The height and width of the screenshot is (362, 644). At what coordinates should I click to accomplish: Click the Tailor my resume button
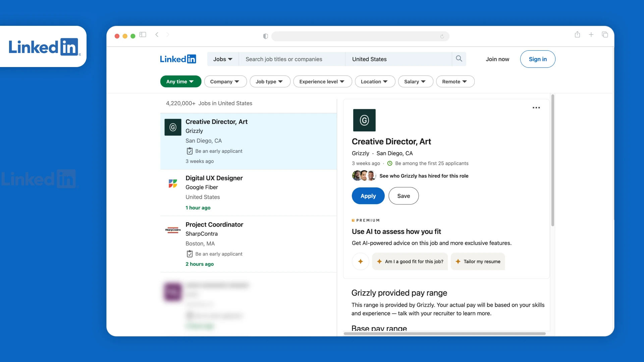(x=478, y=261)
